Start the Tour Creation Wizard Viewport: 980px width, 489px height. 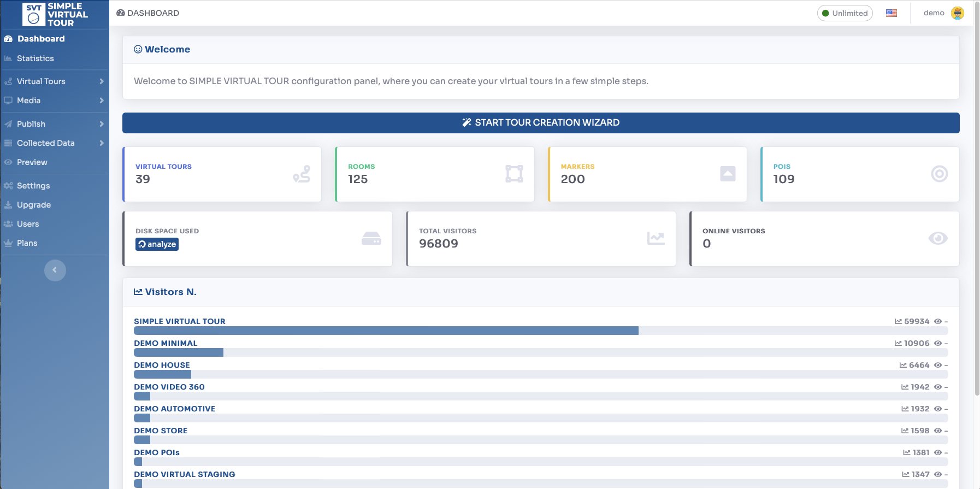pyautogui.click(x=541, y=123)
